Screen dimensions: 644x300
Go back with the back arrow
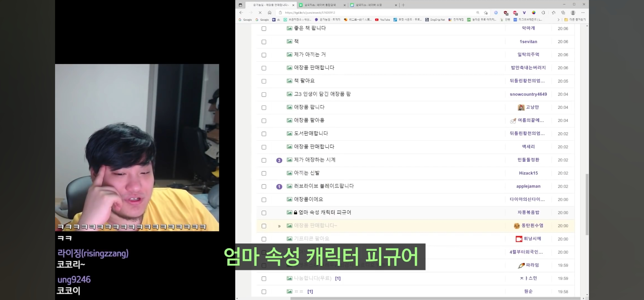(241, 12)
